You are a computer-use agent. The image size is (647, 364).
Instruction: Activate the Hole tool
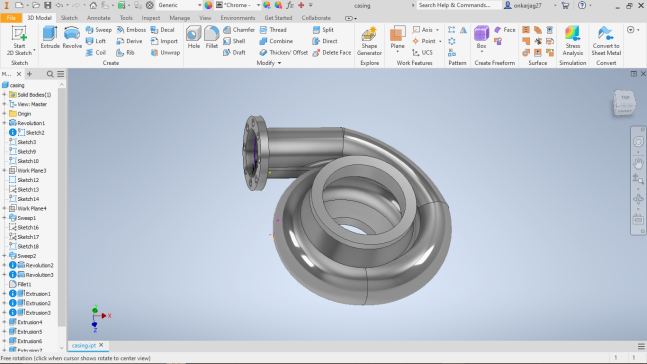click(194, 38)
